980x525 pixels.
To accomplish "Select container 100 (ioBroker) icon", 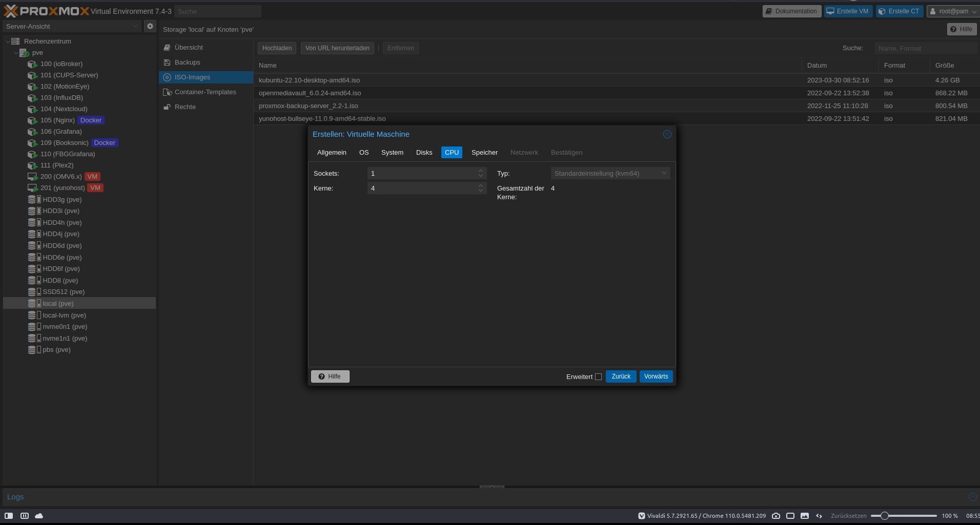I will coord(33,64).
